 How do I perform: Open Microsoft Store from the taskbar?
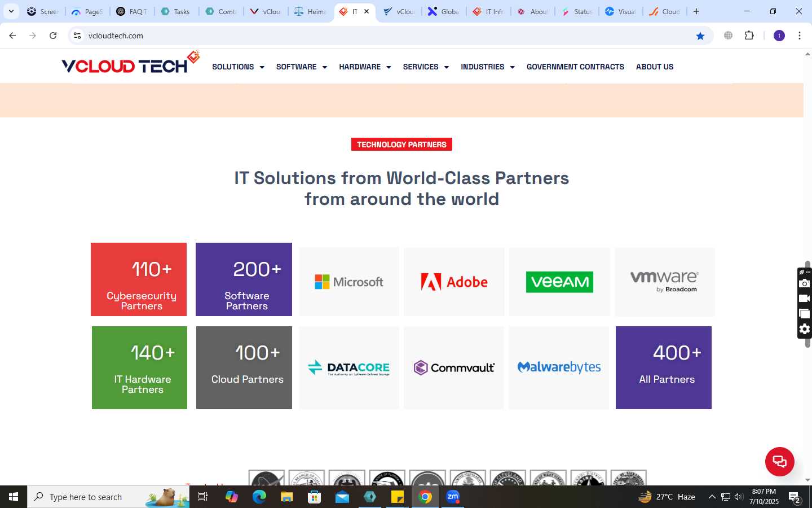coord(314,497)
